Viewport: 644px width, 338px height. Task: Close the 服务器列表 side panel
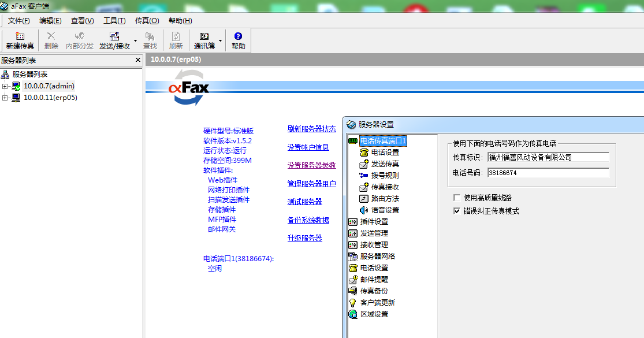point(138,60)
